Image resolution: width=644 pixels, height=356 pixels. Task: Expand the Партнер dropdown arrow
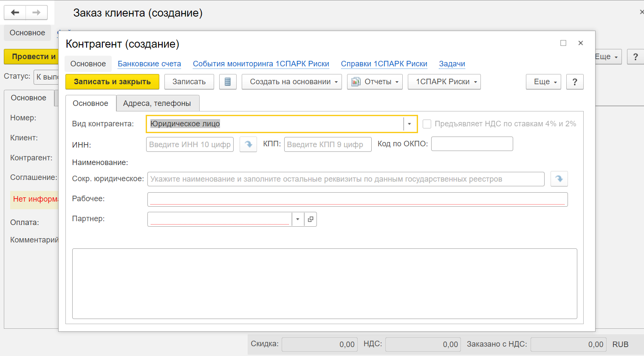pyautogui.click(x=298, y=219)
